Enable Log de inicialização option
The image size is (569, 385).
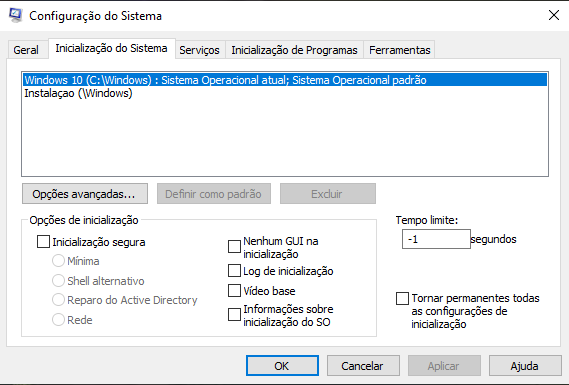coord(234,271)
